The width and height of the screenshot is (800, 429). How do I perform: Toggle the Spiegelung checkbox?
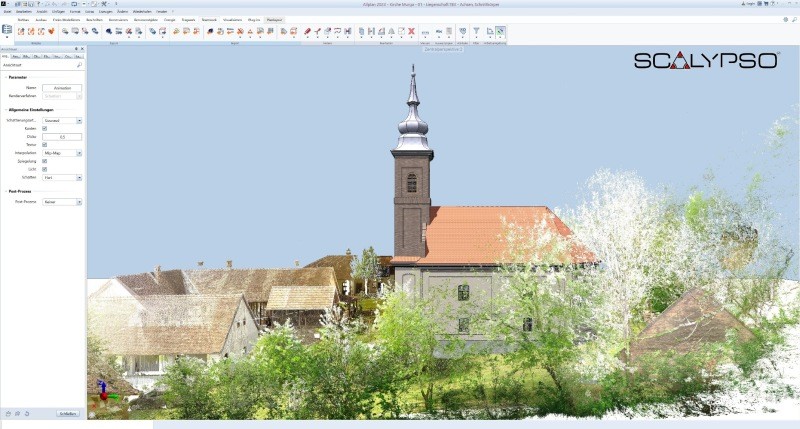tap(44, 161)
